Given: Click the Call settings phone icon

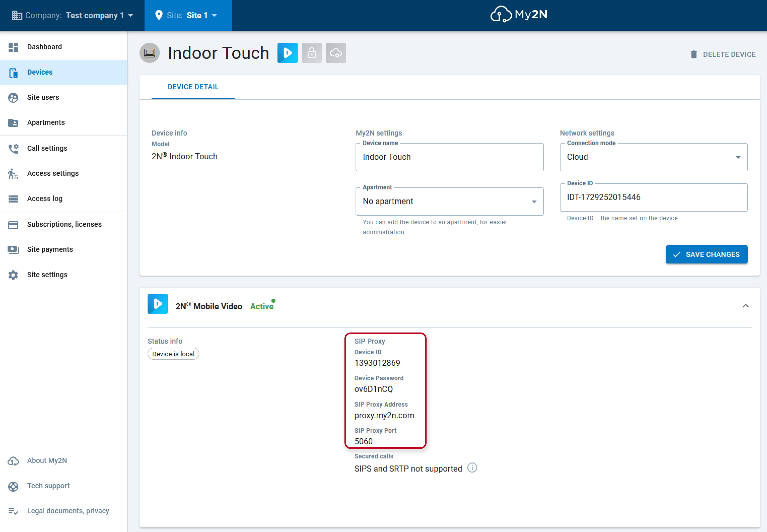Looking at the screenshot, I should (13, 148).
